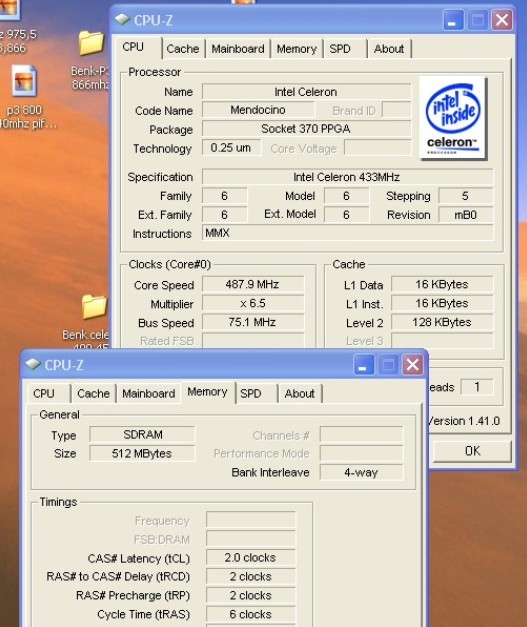Click Specification value Intel Celeron 433MHz

pos(347,177)
